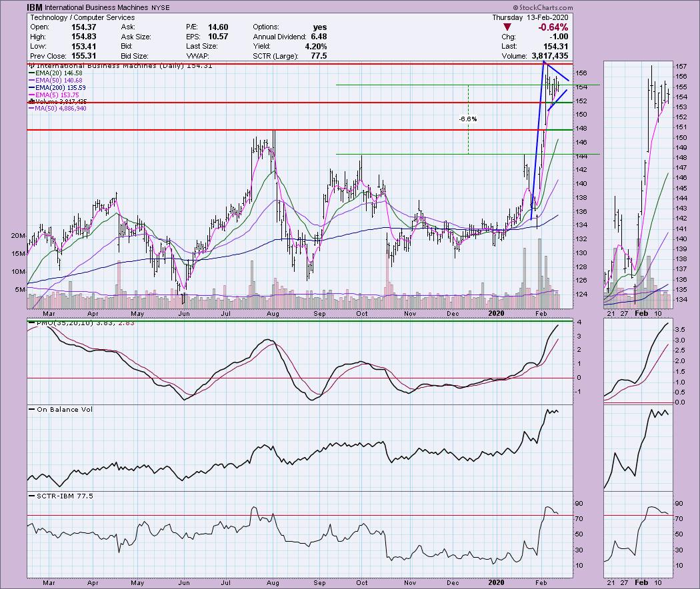Click the 5M volume axis label
The height and width of the screenshot is (589, 700).
pos(20,289)
